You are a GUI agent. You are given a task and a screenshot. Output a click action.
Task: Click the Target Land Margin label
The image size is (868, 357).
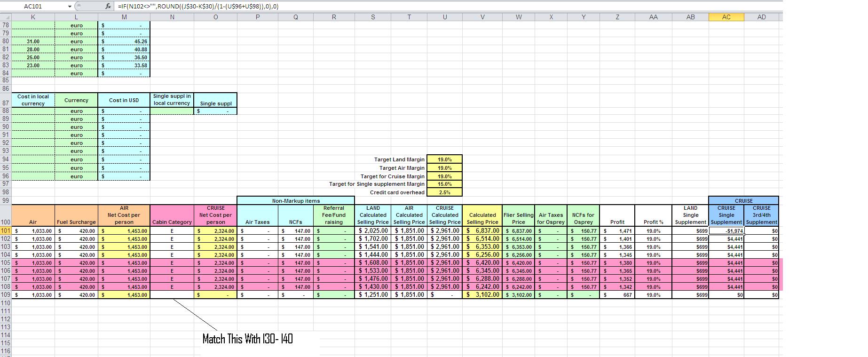[x=399, y=159]
